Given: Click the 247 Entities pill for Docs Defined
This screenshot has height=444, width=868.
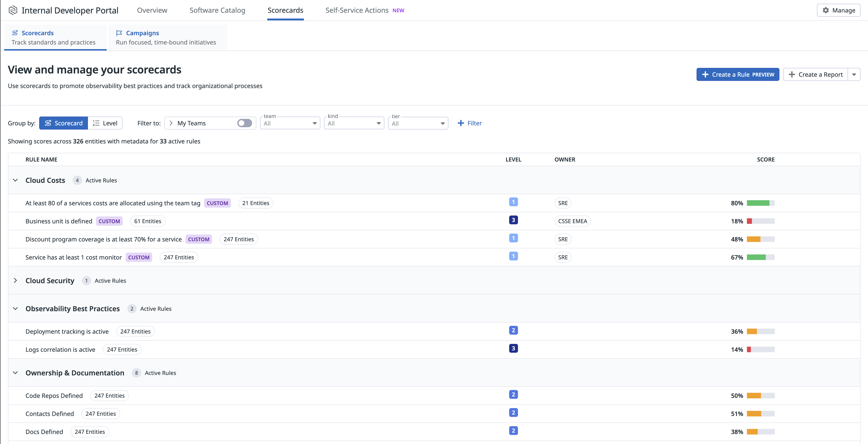Looking at the screenshot, I should (90, 431).
